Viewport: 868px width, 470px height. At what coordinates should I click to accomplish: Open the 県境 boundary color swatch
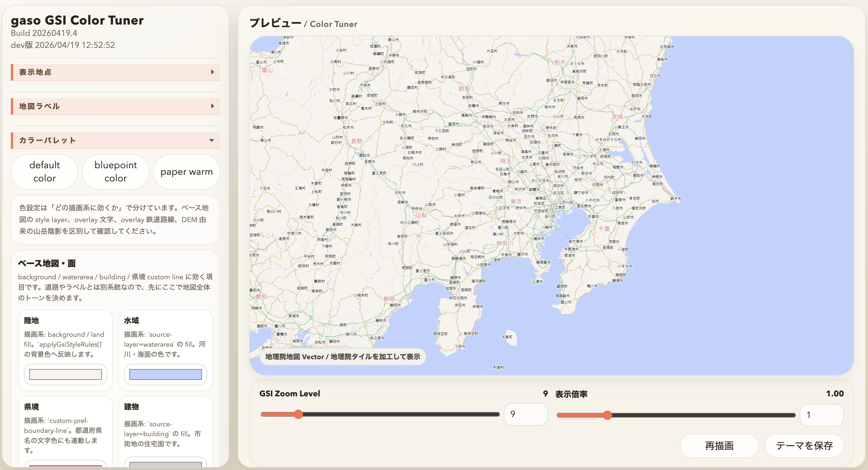65,465
